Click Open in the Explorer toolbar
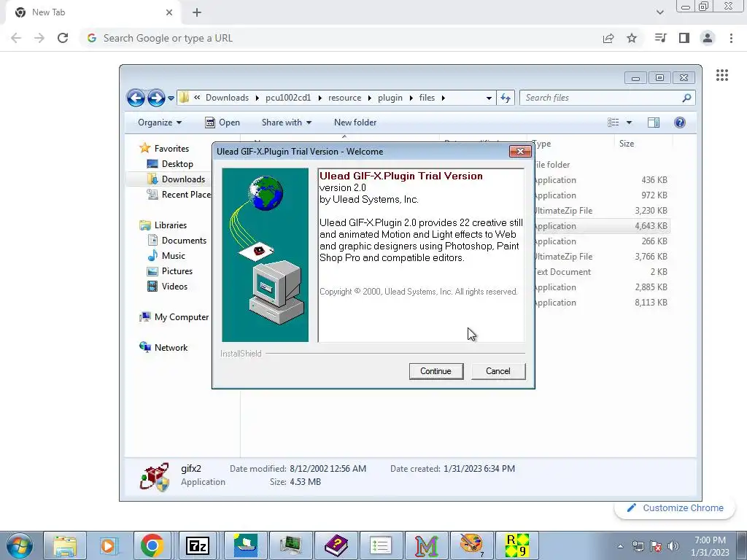 [x=222, y=122]
